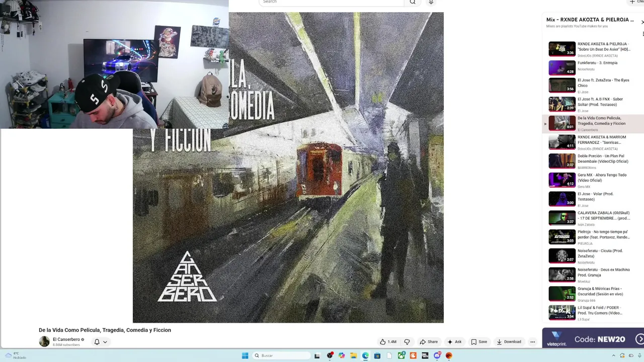This screenshot has width=644, height=362.
Task: Open the Ask AI sparkle button
Action: (454, 342)
